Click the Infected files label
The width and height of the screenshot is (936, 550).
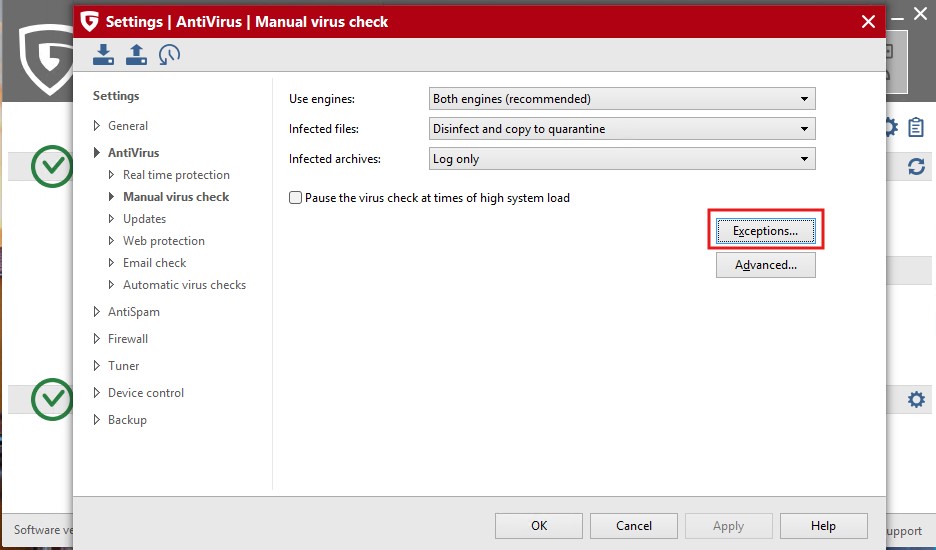click(x=324, y=128)
